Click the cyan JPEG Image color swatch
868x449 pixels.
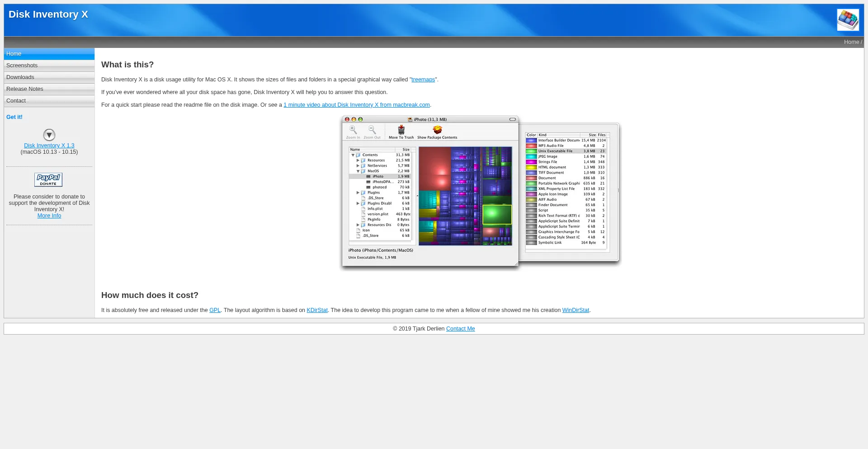click(x=531, y=156)
